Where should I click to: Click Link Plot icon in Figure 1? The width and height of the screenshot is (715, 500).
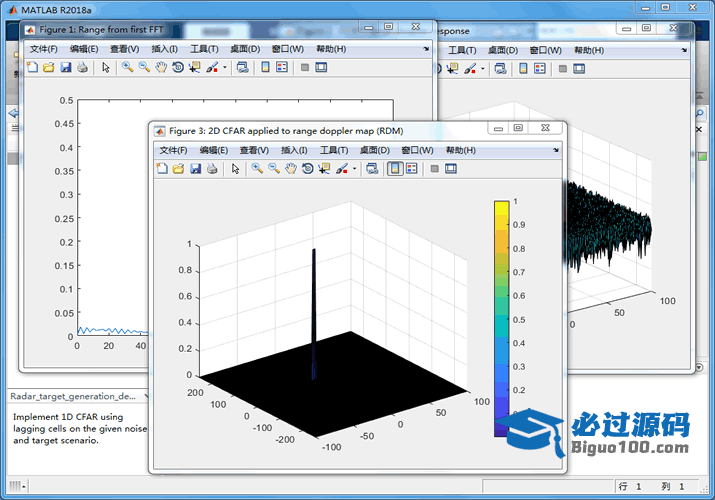pyautogui.click(x=243, y=67)
